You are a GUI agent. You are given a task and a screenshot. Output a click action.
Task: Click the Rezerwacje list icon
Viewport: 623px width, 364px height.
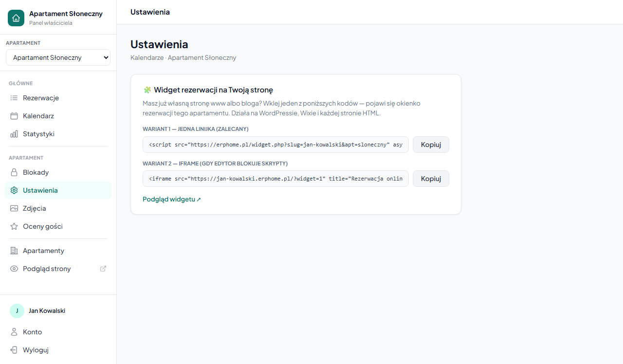[x=14, y=98]
